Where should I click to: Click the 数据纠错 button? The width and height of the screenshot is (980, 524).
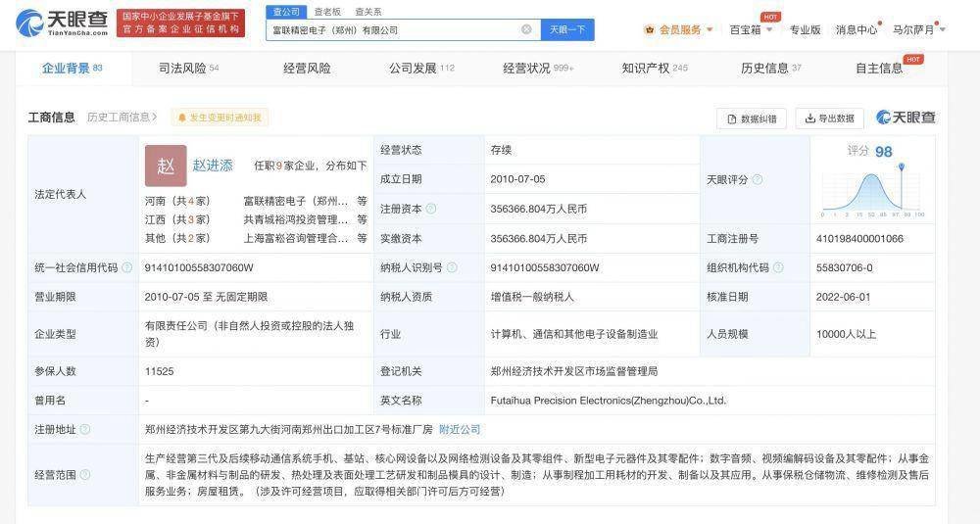pyautogui.click(x=753, y=119)
